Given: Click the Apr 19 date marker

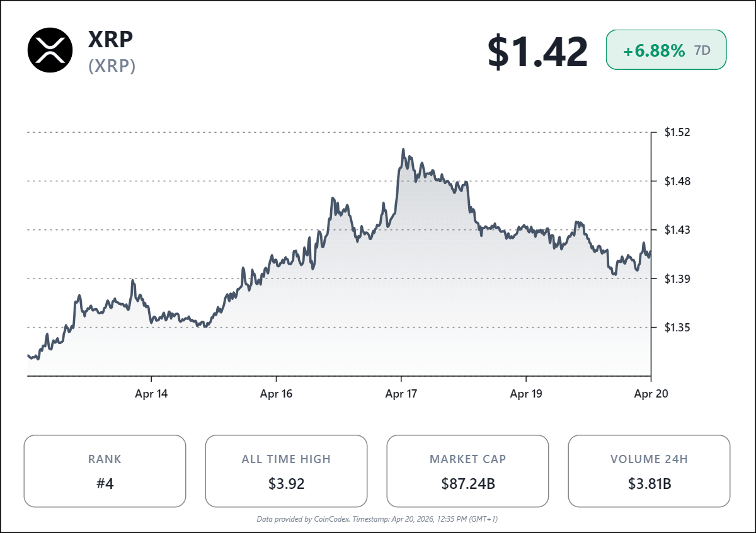Looking at the screenshot, I should pyautogui.click(x=526, y=394).
